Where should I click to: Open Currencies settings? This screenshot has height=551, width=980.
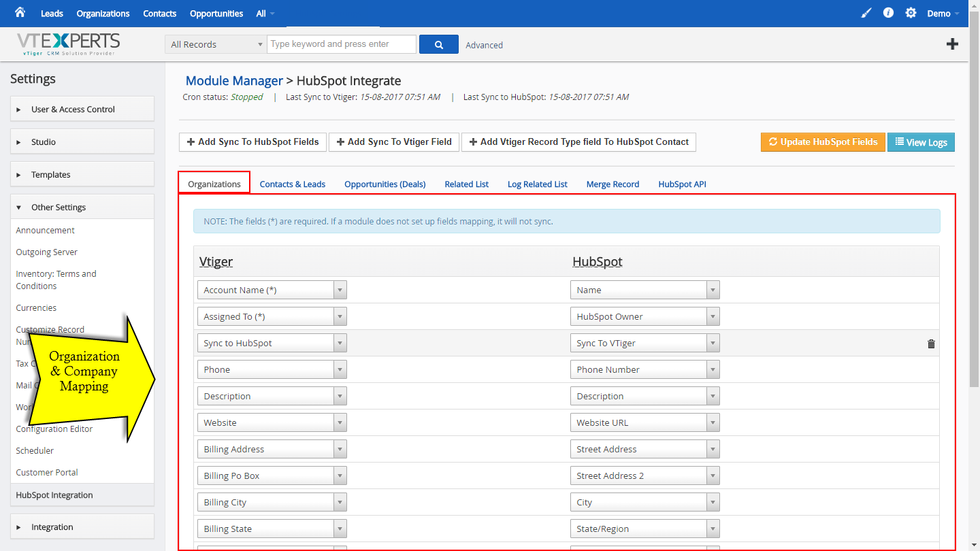pos(36,308)
